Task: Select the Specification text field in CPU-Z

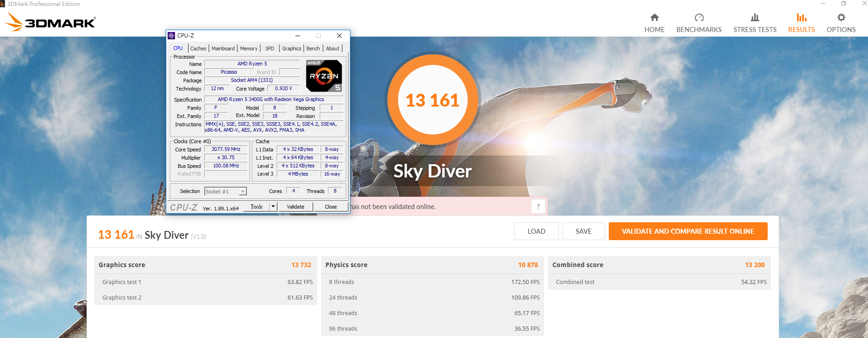Action: click(x=273, y=99)
